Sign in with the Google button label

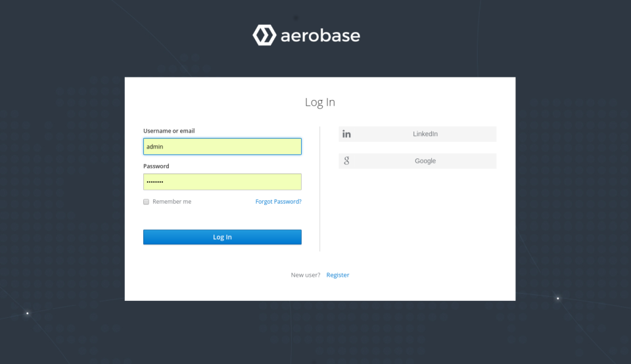coord(425,161)
